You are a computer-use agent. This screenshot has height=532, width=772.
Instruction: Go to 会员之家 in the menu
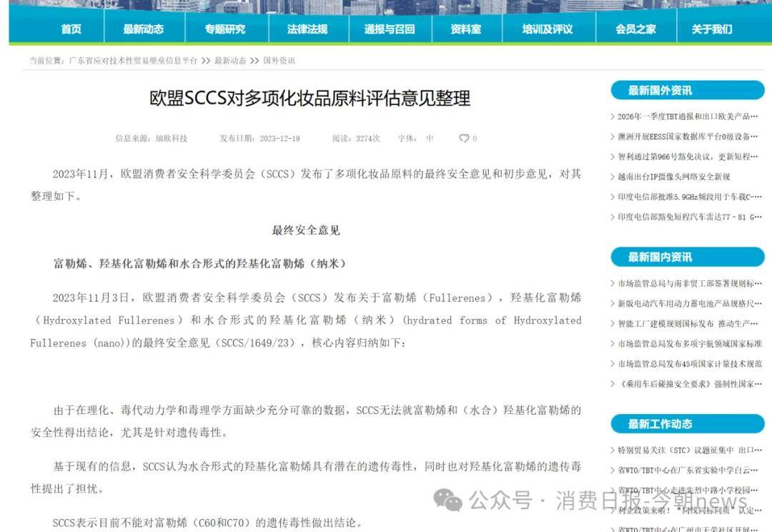[x=635, y=29]
